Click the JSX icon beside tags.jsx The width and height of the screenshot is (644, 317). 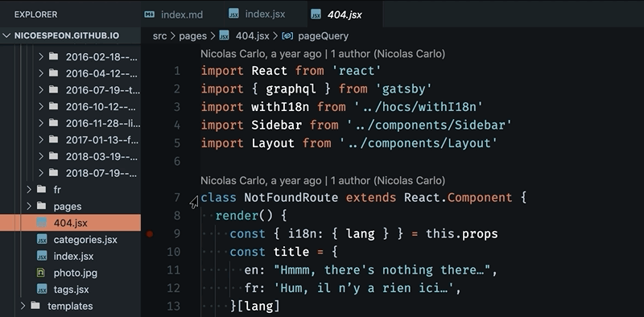[x=42, y=289]
